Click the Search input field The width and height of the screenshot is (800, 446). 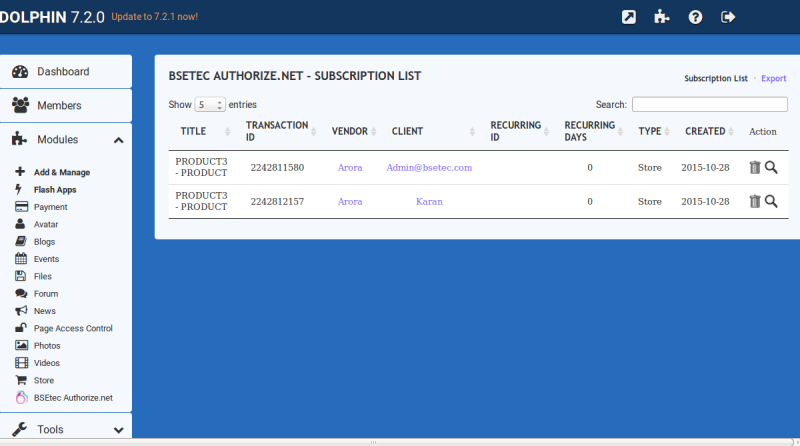pos(710,104)
